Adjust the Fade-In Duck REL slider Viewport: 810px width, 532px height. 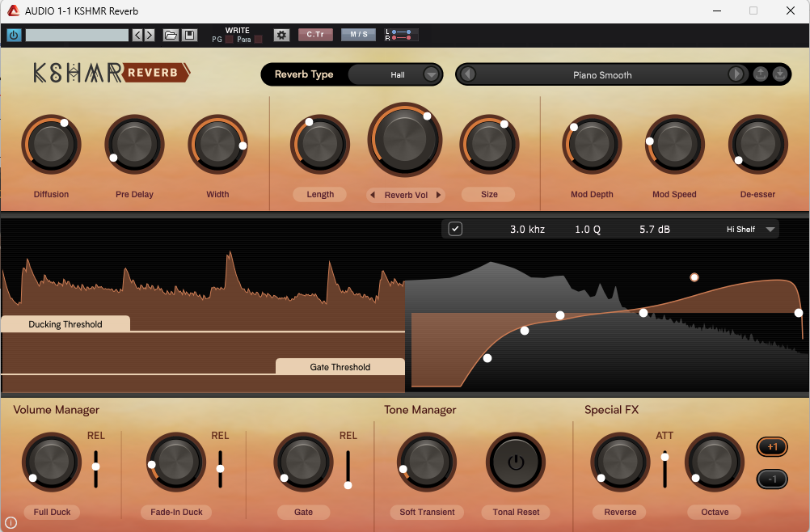(x=220, y=468)
